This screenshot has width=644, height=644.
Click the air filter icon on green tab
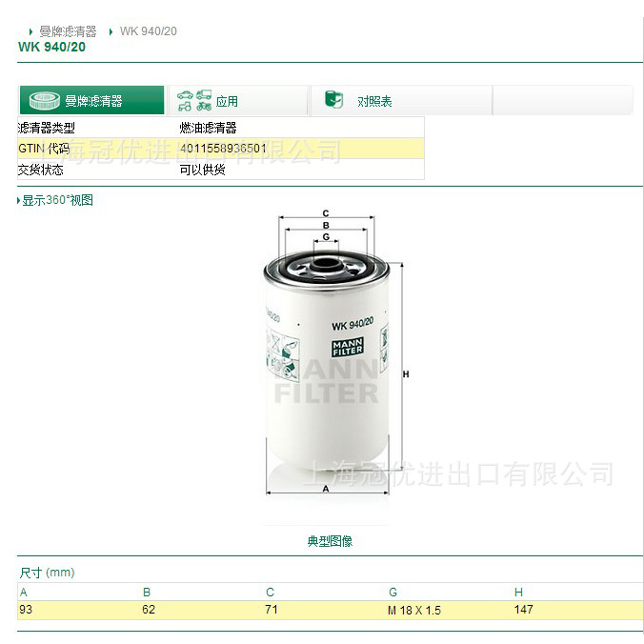[45, 100]
